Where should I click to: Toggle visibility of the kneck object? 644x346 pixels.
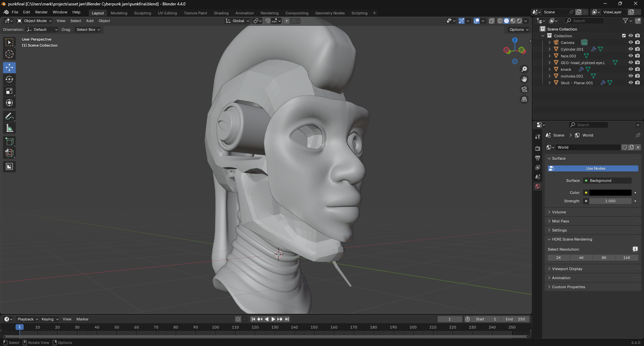(x=631, y=69)
